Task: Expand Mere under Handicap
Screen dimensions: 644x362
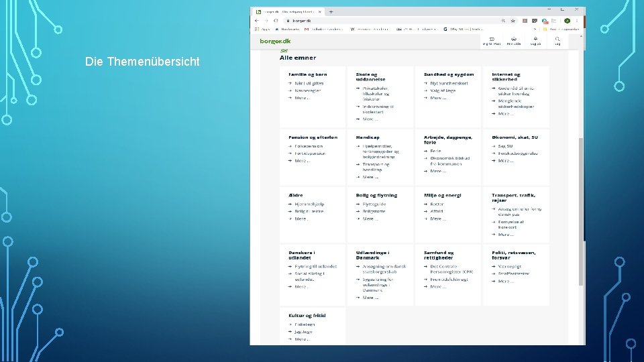Action: pyautogui.click(x=370, y=177)
